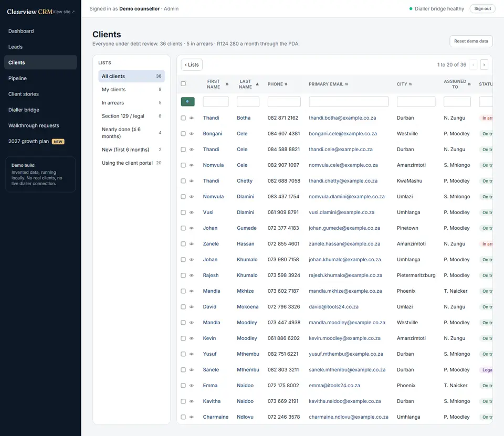Select checkbox for Thandi Botha
The height and width of the screenshot is (436, 504).
(x=183, y=118)
